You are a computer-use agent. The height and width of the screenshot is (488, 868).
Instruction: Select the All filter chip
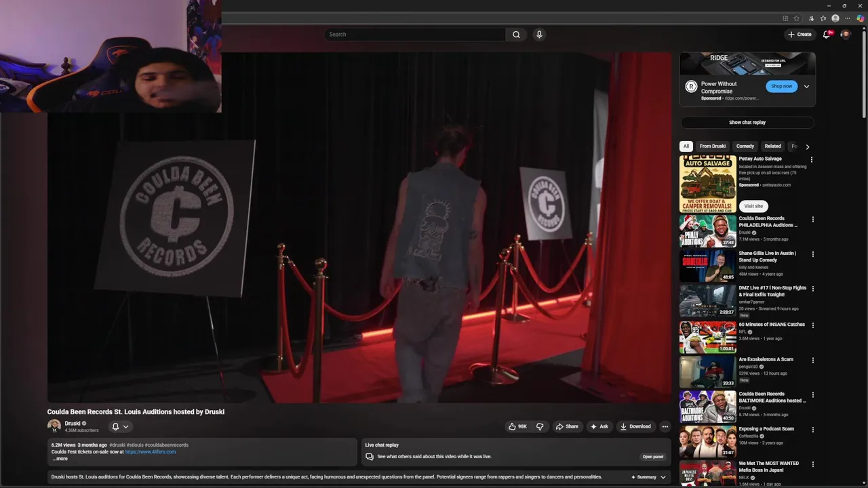tap(686, 146)
